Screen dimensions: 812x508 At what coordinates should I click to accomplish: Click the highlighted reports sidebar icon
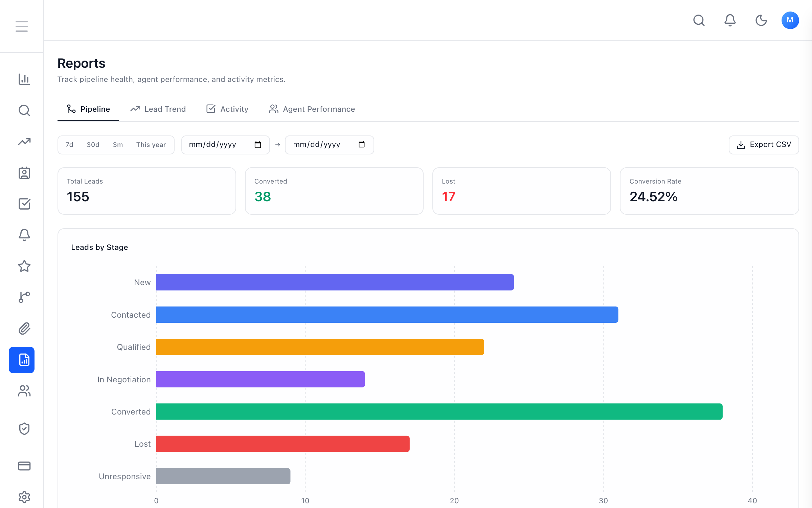coord(22,360)
